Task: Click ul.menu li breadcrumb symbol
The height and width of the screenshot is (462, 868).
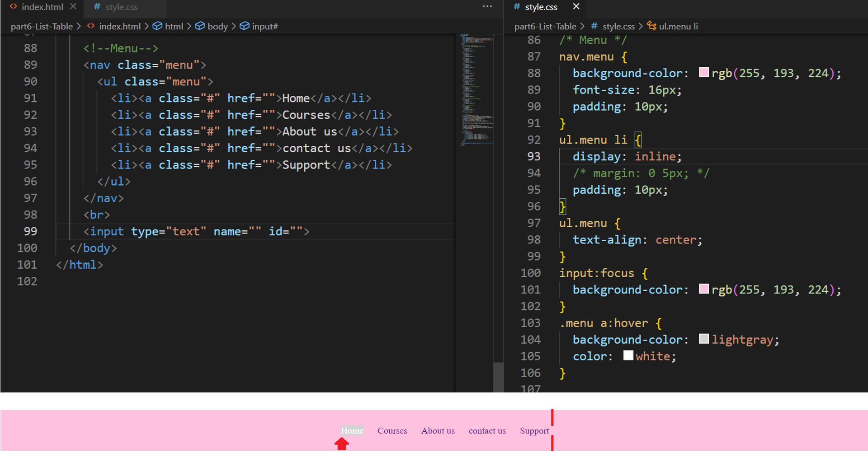Action: point(678,26)
